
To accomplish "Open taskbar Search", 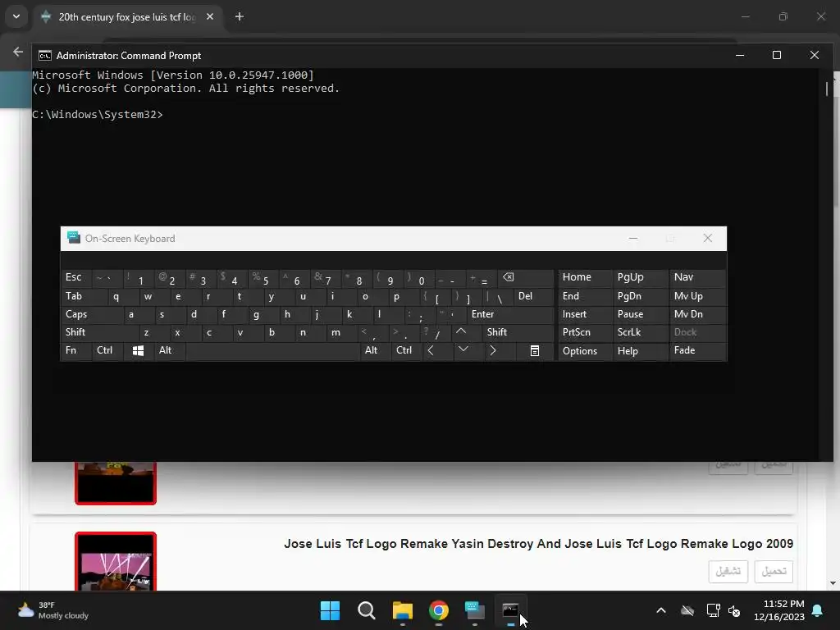I will click(x=367, y=610).
